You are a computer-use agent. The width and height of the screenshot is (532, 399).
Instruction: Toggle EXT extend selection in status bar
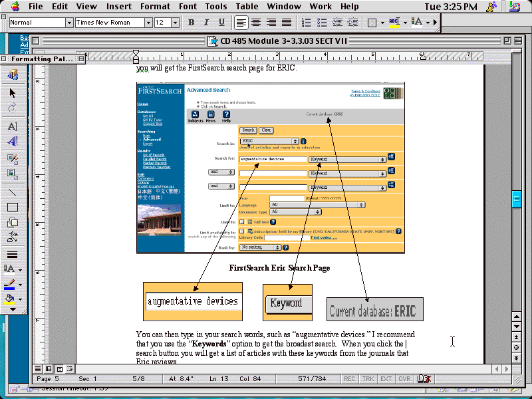pos(386,378)
